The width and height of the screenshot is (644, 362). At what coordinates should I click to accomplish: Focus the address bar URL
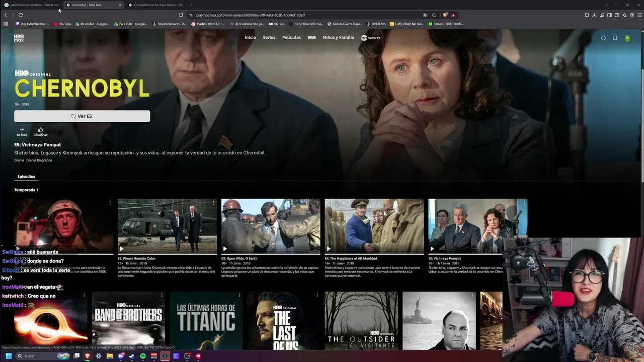point(251,15)
